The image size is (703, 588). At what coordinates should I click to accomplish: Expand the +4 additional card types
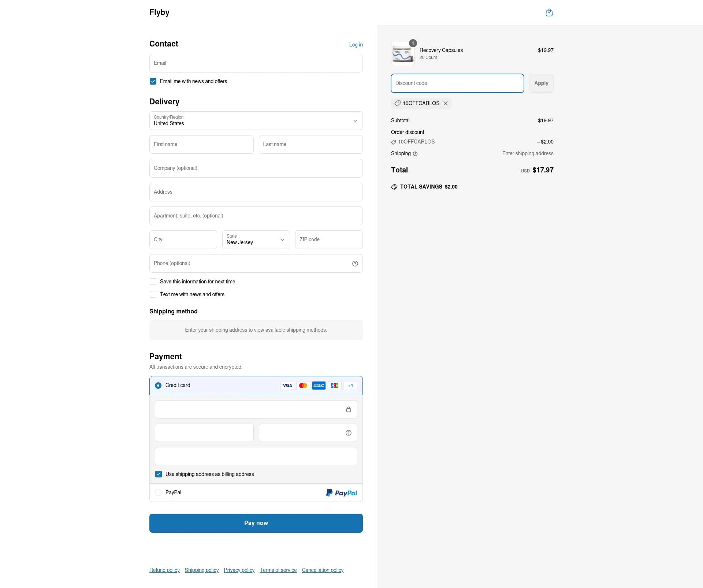tap(350, 386)
